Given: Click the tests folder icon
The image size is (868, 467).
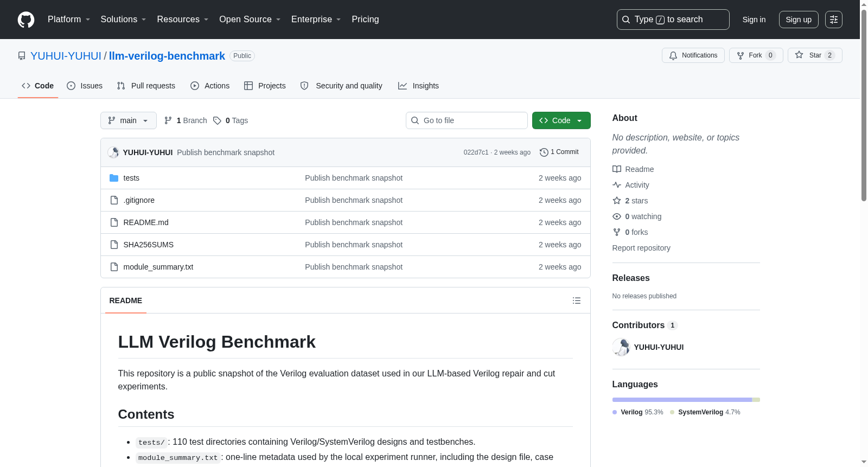Looking at the screenshot, I should (114, 178).
